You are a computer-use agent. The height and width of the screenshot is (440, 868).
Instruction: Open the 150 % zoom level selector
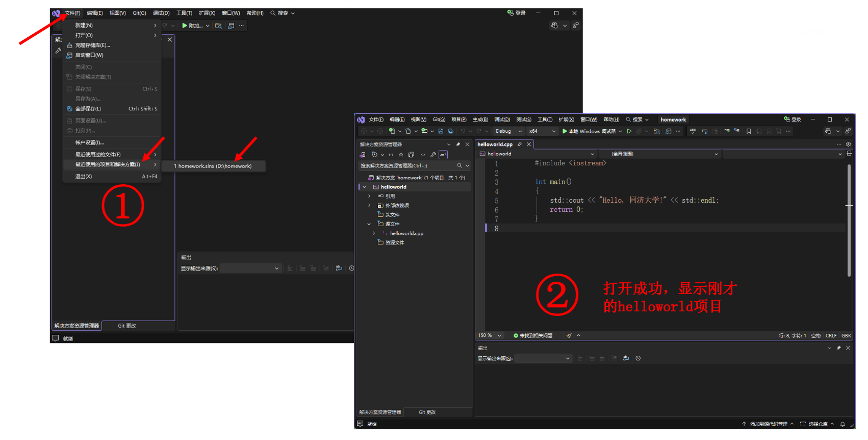pyautogui.click(x=490, y=335)
